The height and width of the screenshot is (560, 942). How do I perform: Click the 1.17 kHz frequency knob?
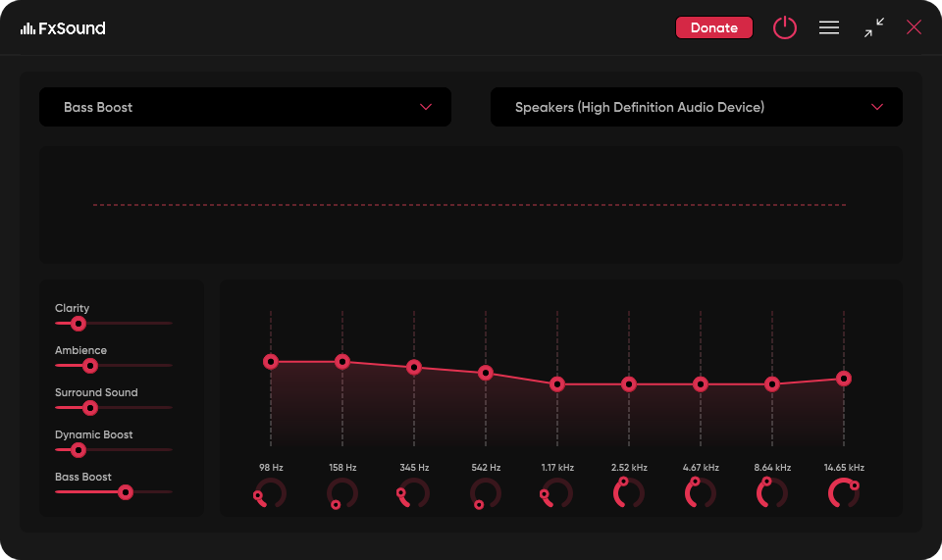click(557, 493)
